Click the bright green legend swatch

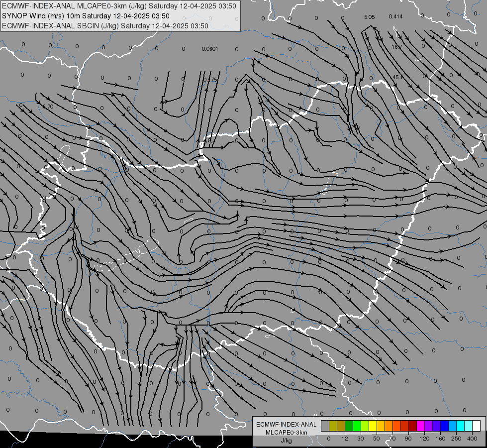357,426
